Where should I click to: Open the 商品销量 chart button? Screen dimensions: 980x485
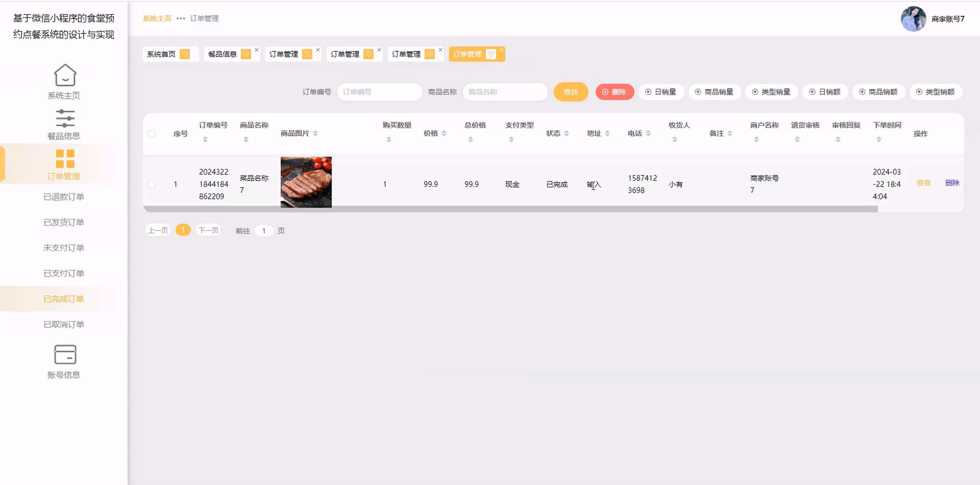[714, 92]
